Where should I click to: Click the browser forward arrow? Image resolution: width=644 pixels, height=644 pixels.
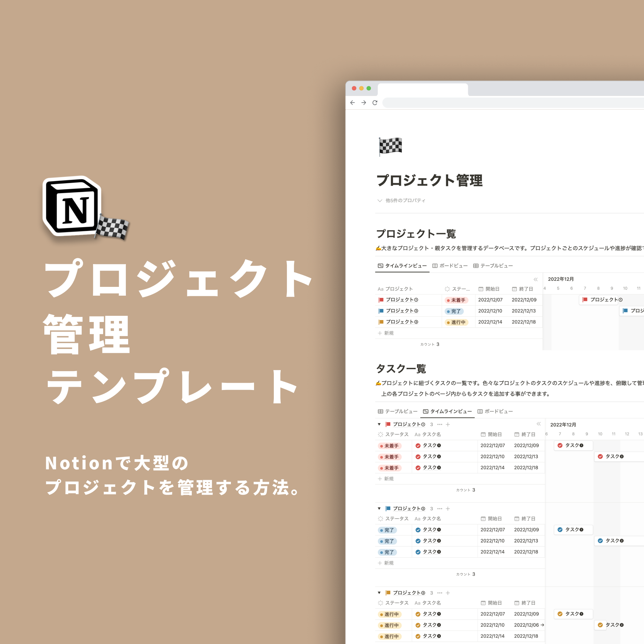(364, 103)
